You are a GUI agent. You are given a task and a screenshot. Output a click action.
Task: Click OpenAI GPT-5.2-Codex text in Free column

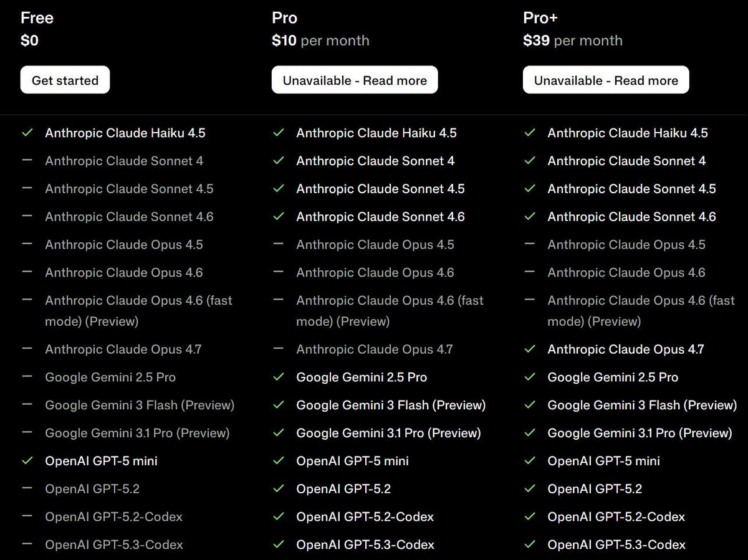pos(113,517)
